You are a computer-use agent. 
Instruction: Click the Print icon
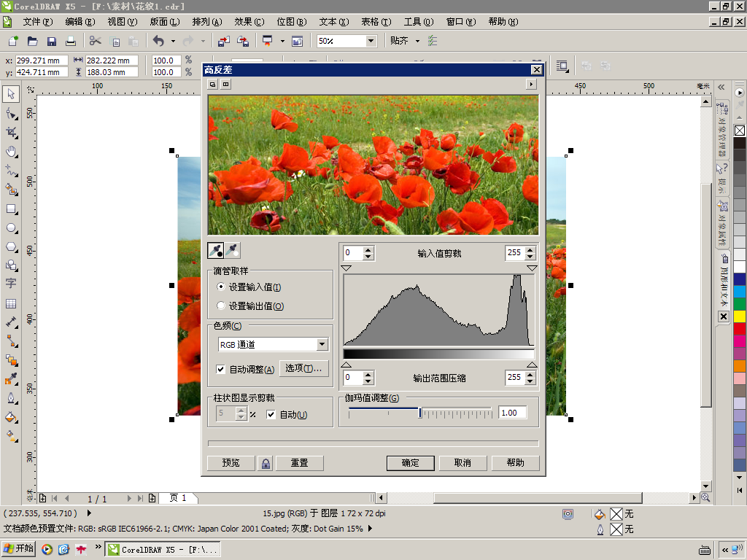71,41
